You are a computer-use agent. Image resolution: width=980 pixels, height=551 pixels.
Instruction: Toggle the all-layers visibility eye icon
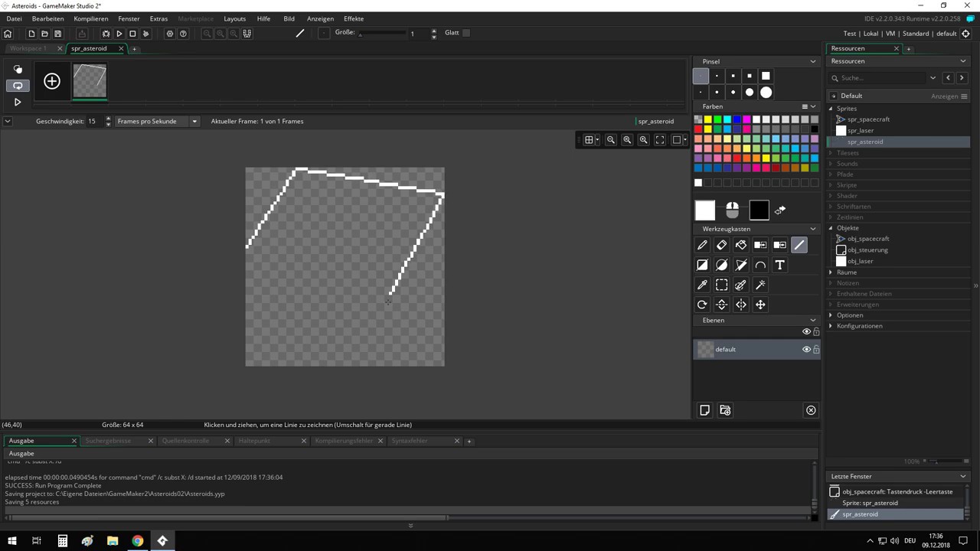tap(806, 331)
